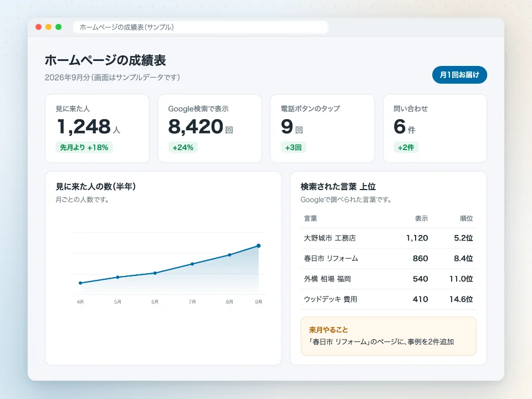This screenshot has height=399, width=532.
Task: Click the 6月 data point on the chart
Action: point(155,273)
